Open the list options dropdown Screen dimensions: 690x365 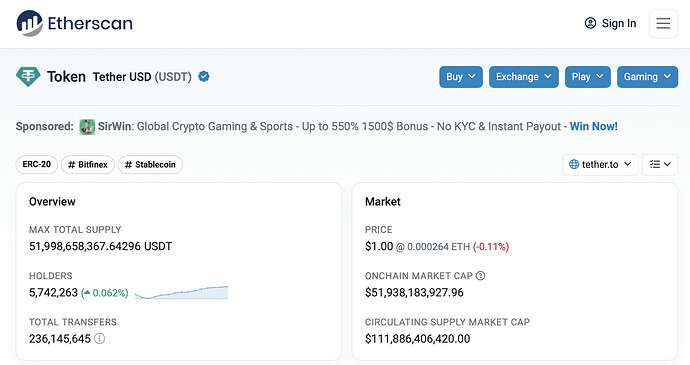pos(660,165)
